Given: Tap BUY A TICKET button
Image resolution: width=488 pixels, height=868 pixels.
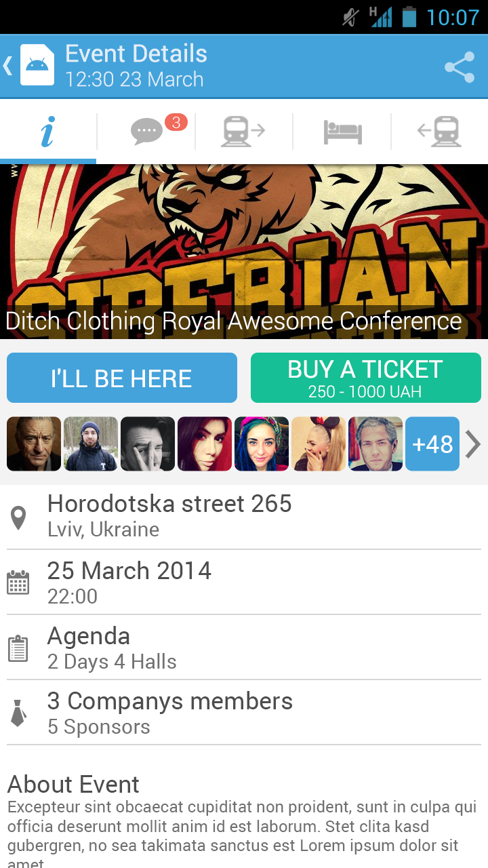Looking at the screenshot, I should click(x=366, y=378).
